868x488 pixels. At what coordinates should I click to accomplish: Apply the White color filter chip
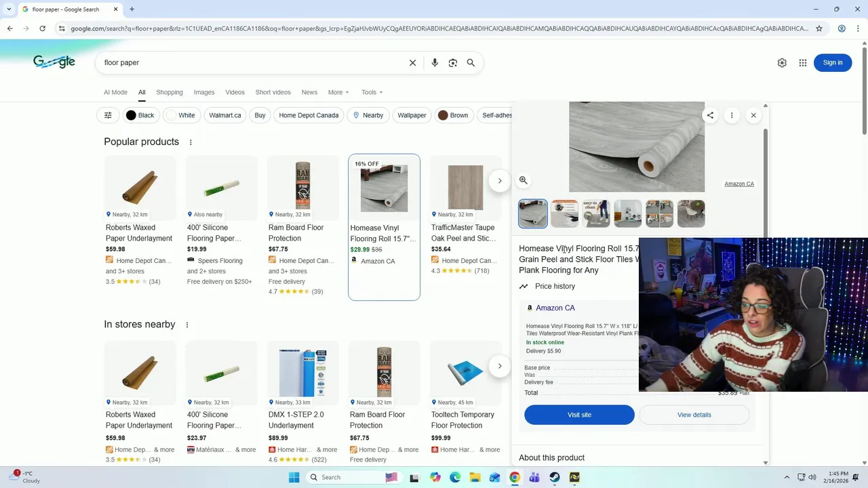(181, 115)
